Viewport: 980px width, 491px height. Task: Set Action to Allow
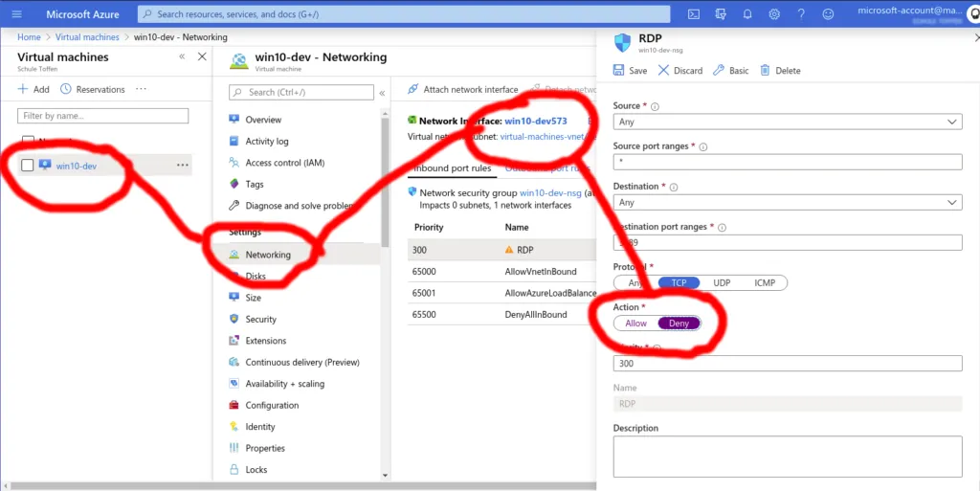click(635, 323)
